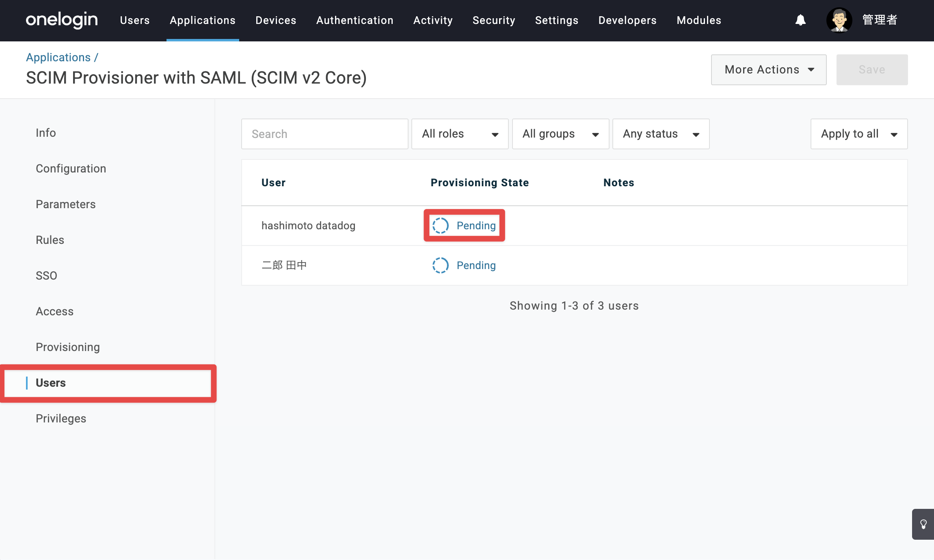Click the lightbulb help widget
Screen dimensions: 934x560
click(923, 524)
